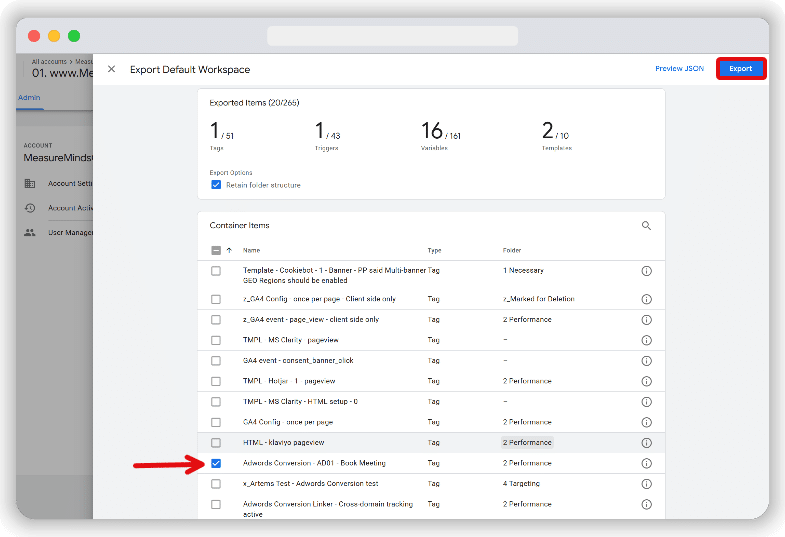Open info icon for z_GA4 event page_view row
The width and height of the screenshot is (785, 537).
pyautogui.click(x=646, y=320)
